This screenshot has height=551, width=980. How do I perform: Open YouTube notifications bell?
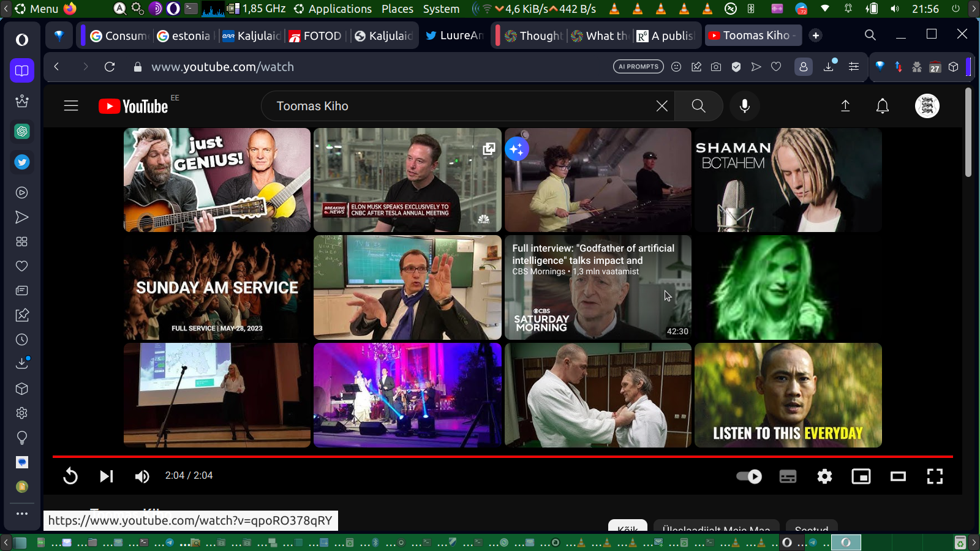point(882,106)
